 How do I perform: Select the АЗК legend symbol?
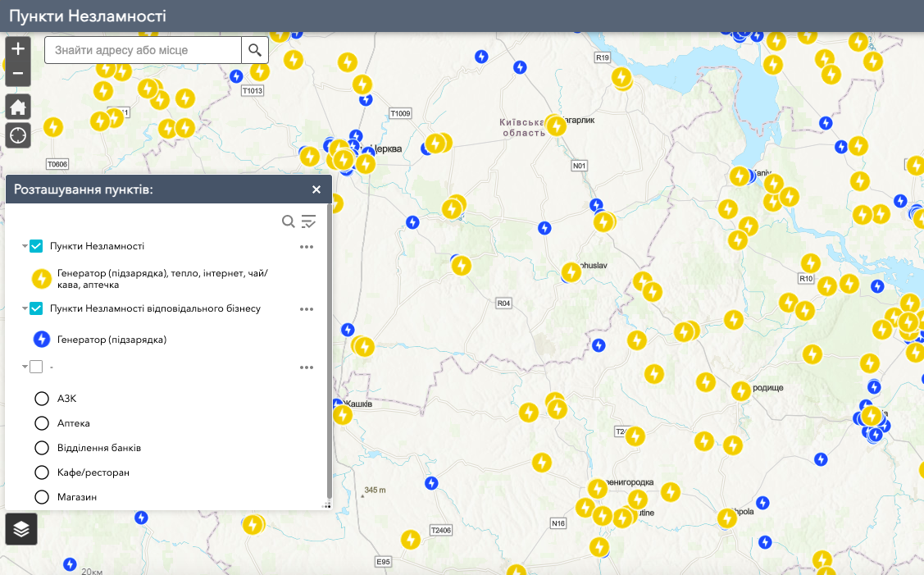pyautogui.click(x=42, y=399)
